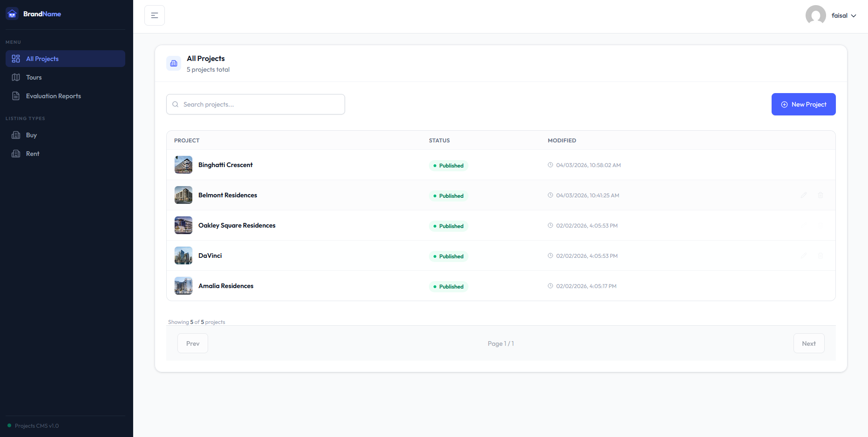The image size is (868, 437).
Task: Open the Oakley Square Residences project name
Action: 237,225
